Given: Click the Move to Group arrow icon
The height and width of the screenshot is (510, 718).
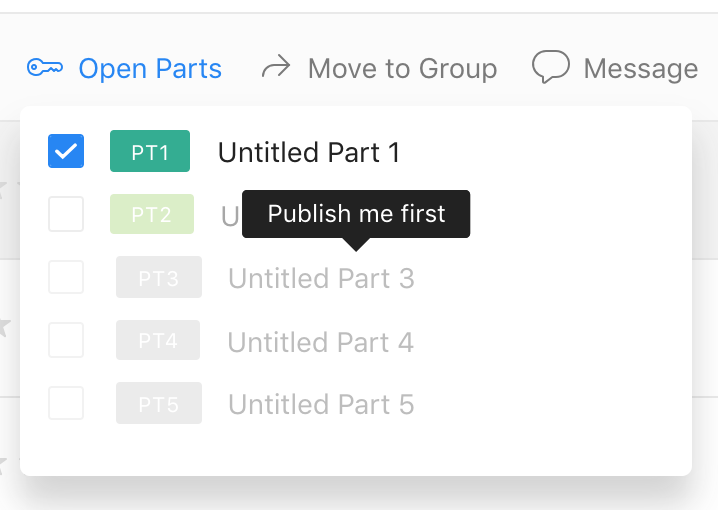Looking at the screenshot, I should point(276,67).
